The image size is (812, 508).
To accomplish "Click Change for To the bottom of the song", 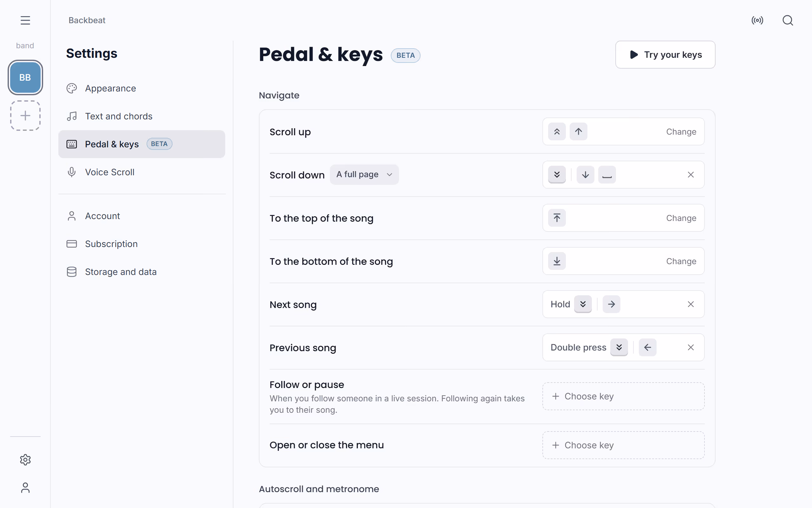I will coord(681,261).
